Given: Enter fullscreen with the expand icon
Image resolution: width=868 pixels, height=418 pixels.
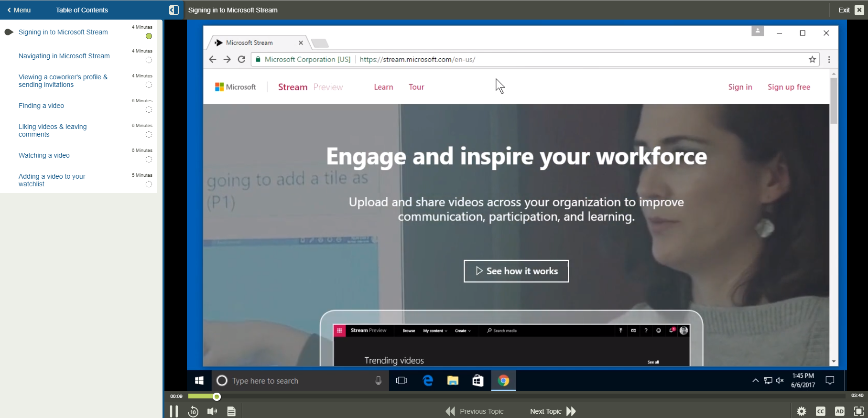Looking at the screenshot, I should point(859,411).
